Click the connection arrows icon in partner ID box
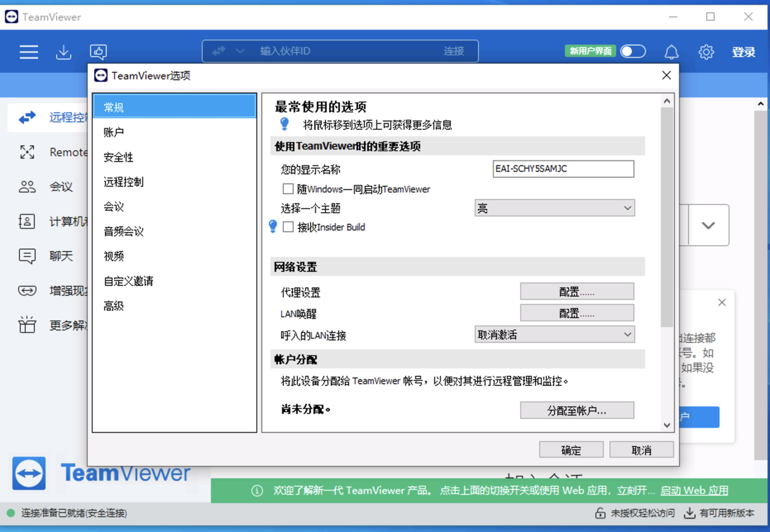This screenshot has width=770, height=532. click(x=219, y=51)
